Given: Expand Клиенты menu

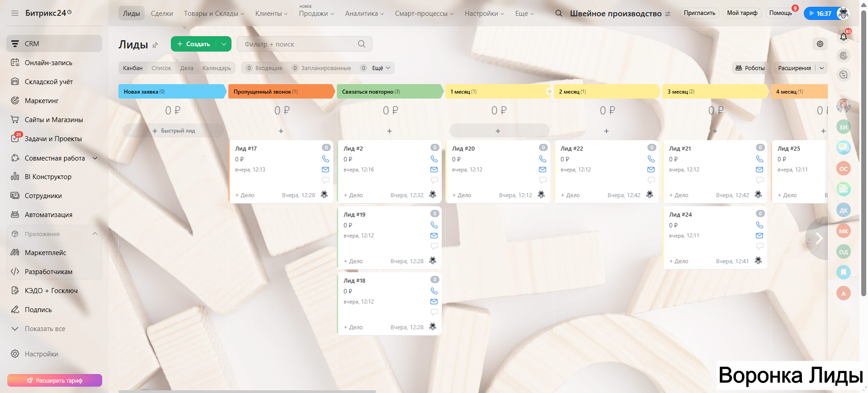Looking at the screenshot, I should 271,14.
